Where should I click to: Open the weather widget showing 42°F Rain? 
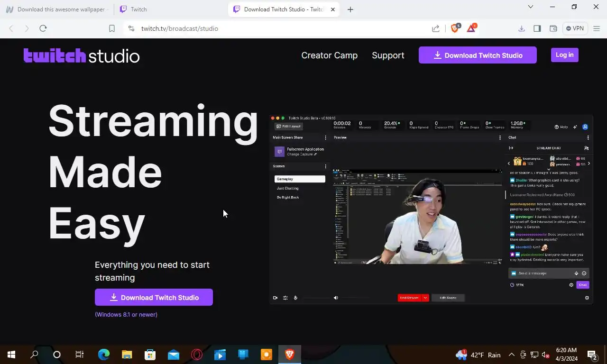click(478, 355)
